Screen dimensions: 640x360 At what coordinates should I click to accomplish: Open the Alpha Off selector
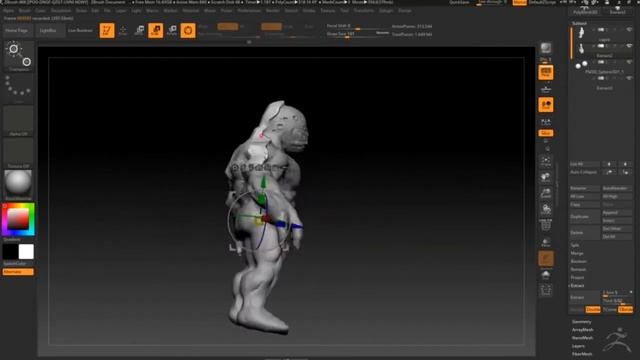point(18,121)
